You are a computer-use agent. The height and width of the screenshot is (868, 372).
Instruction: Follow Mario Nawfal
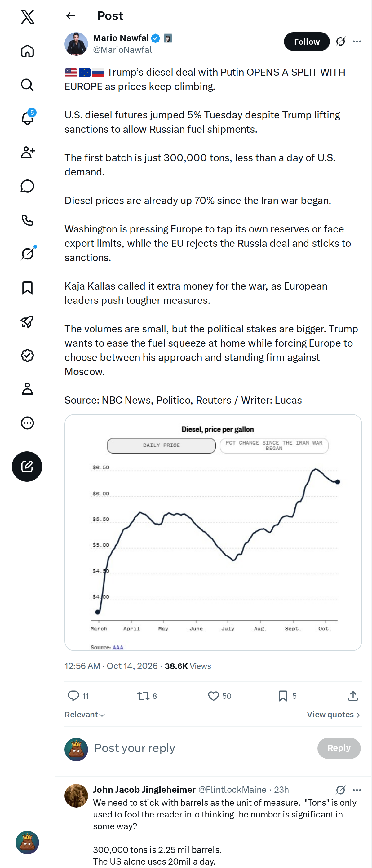(x=307, y=42)
